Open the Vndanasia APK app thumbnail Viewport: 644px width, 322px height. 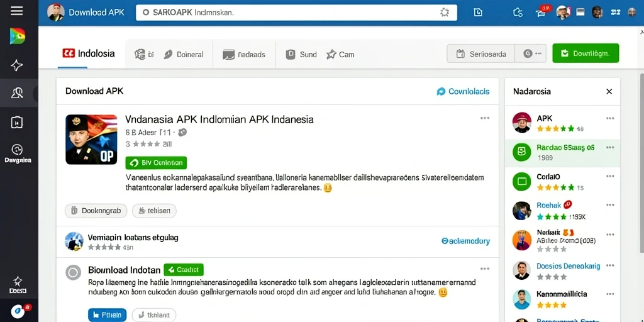91,140
